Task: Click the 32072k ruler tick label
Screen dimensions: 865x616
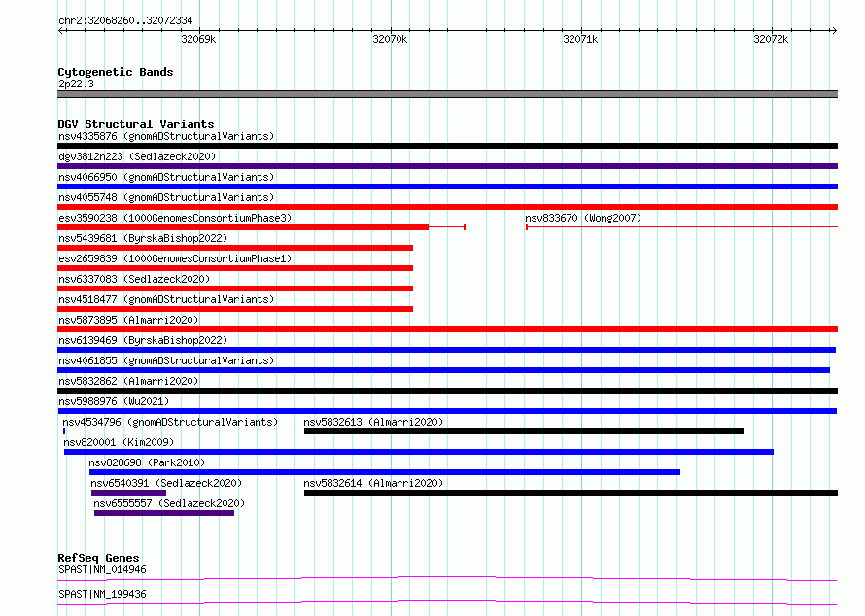Action: (x=772, y=39)
